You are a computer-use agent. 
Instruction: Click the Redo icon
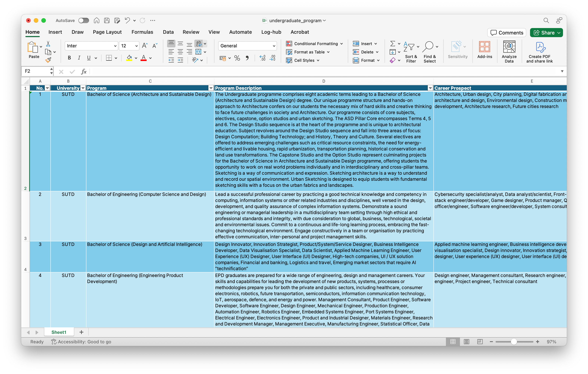coord(143,20)
